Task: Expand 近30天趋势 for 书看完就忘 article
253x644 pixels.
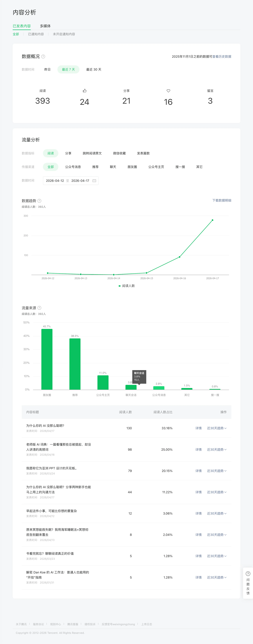Action: (217, 556)
